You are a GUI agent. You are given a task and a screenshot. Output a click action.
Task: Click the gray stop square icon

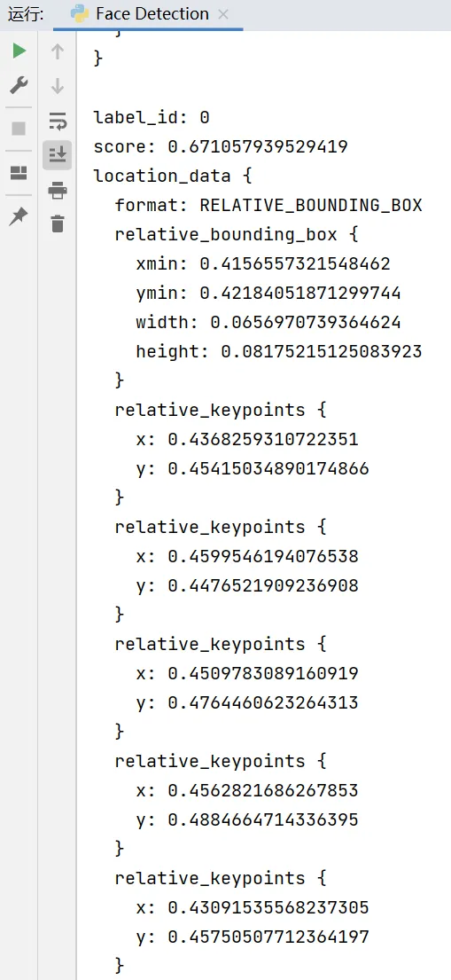(x=19, y=128)
